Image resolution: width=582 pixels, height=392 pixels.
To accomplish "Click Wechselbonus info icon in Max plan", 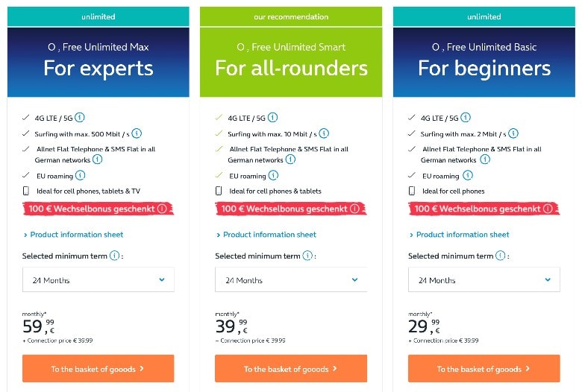I will (x=161, y=209).
